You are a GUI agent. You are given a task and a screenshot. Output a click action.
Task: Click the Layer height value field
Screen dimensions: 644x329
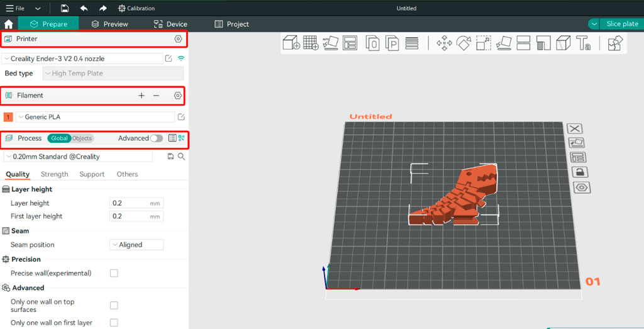click(136, 203)
